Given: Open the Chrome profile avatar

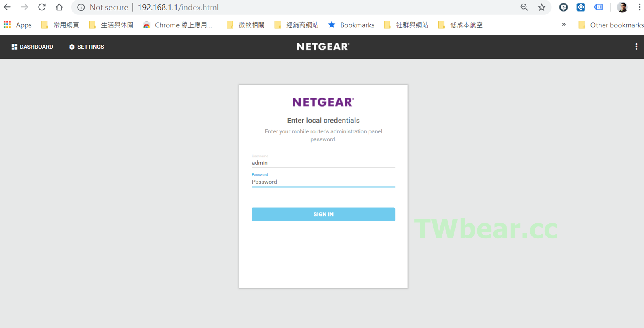Looking at the screenshot, I should pyautogui.click(x=622, y=7).
